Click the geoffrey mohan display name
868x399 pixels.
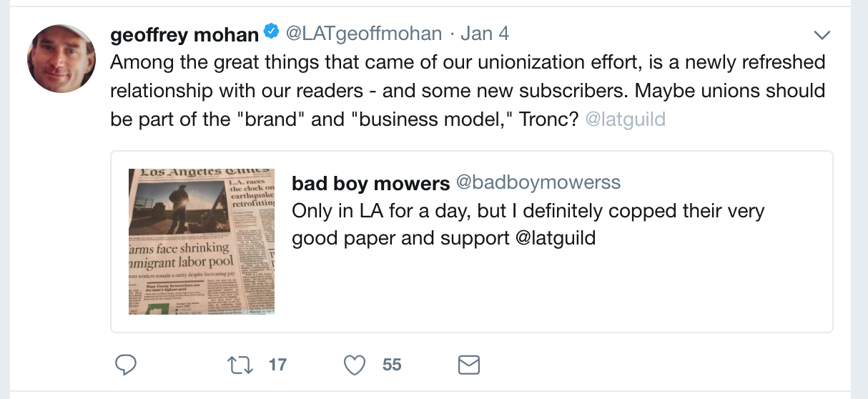coord(184,34)
